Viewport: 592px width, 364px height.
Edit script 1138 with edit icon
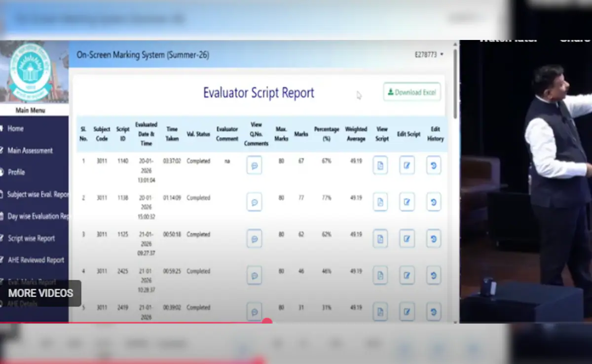point(407,202)
